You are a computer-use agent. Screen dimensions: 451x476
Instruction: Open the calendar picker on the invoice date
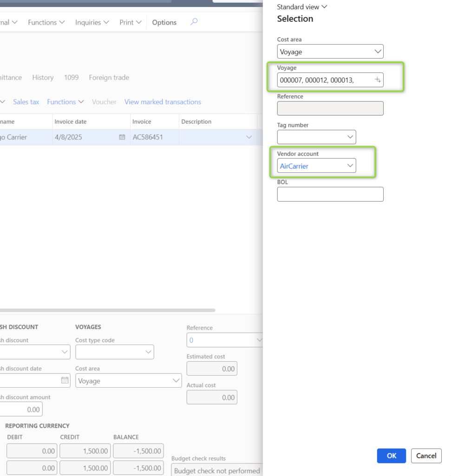coord(122,137)
